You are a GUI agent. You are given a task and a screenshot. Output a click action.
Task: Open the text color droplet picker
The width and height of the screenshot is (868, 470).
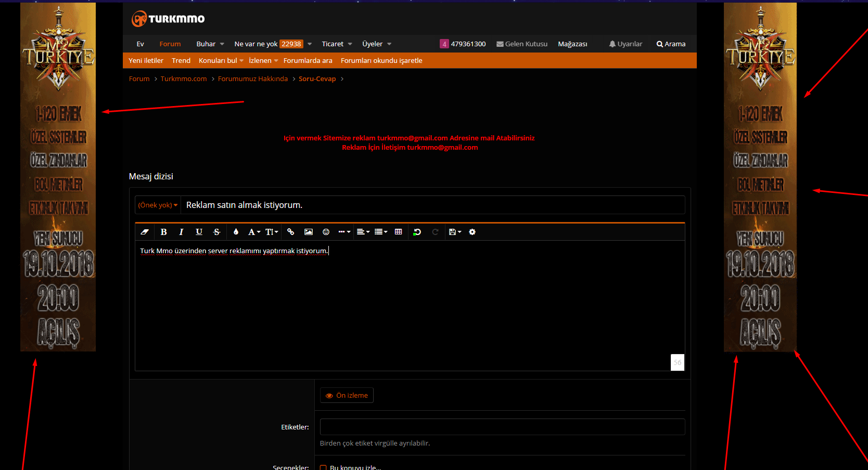(236, 232)
